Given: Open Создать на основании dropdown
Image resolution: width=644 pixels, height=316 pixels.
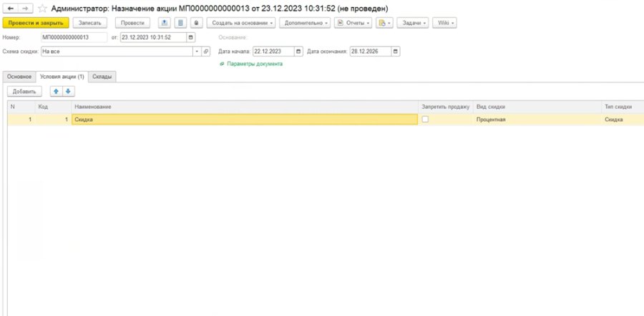Looking at the screenshot, I should 241,23.
